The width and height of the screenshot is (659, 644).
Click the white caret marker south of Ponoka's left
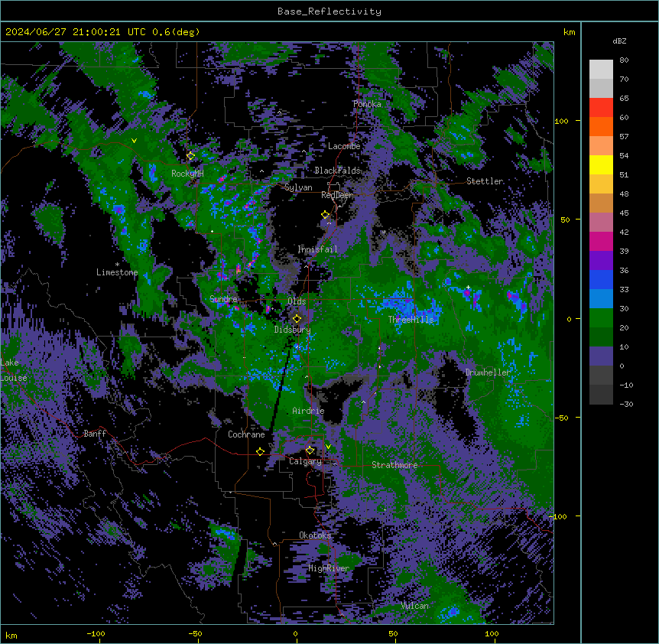coord(280,112)
